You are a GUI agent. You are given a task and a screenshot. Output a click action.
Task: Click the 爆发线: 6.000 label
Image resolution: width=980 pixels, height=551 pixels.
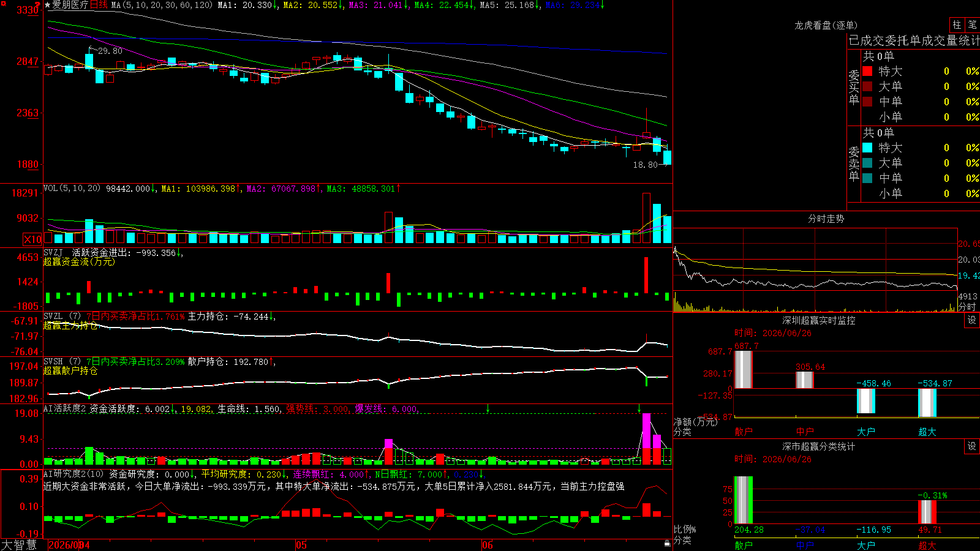[386, 408]
